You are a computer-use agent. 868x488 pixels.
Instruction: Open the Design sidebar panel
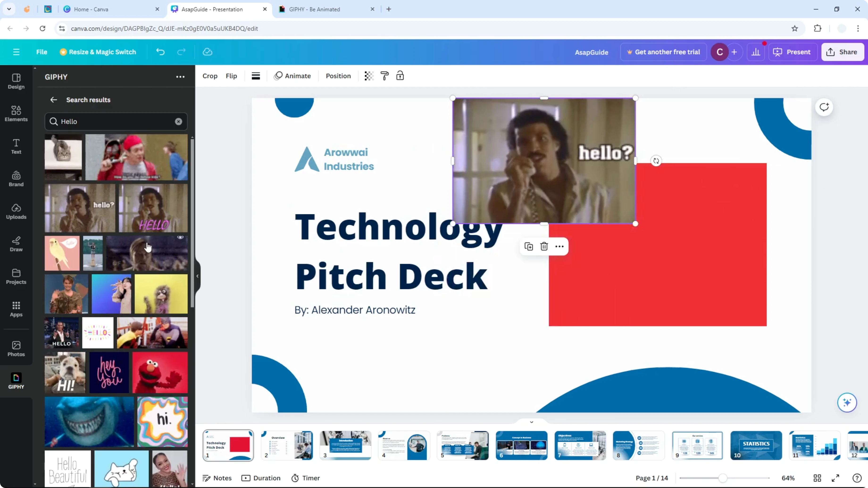16,82
